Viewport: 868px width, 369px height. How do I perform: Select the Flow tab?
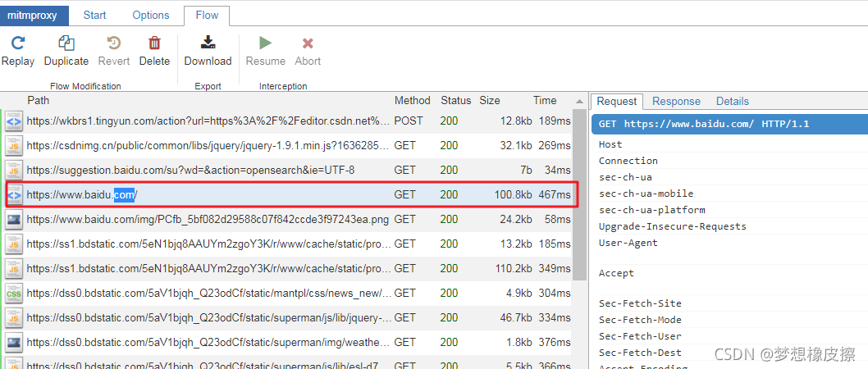pyautogui.click(x=207, y=16)
